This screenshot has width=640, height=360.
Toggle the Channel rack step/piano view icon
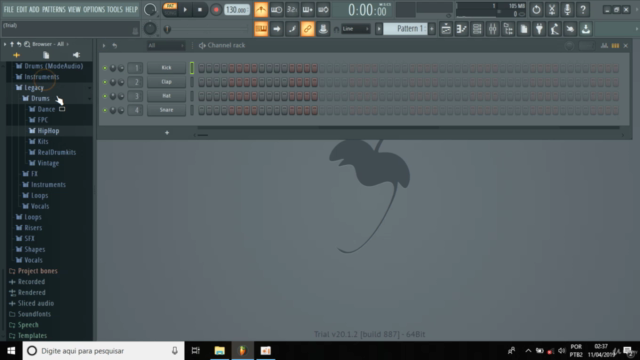[615, 46]
